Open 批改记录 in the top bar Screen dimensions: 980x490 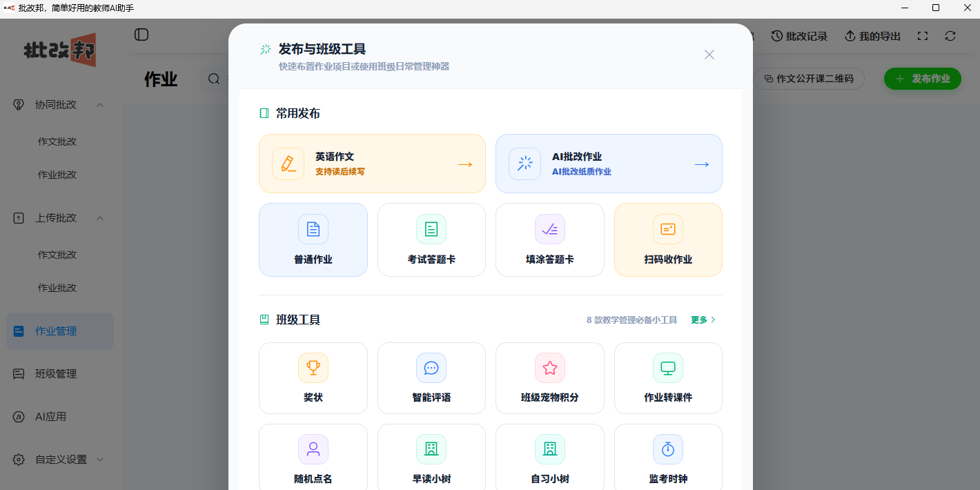(x=799, y=36)
